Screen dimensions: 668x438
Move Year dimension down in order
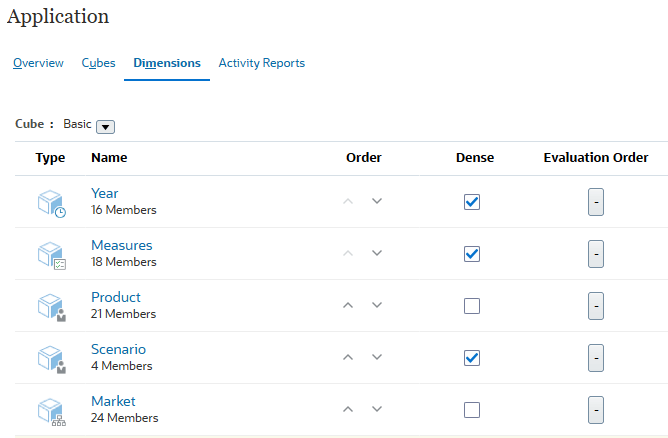pyautogui.click(x=377, y=201)
